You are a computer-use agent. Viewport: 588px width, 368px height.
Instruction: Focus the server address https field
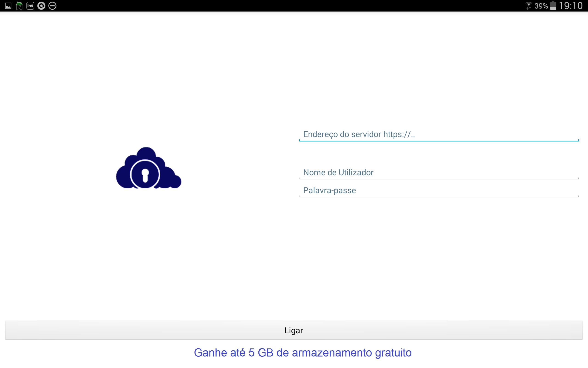point(439,134)
